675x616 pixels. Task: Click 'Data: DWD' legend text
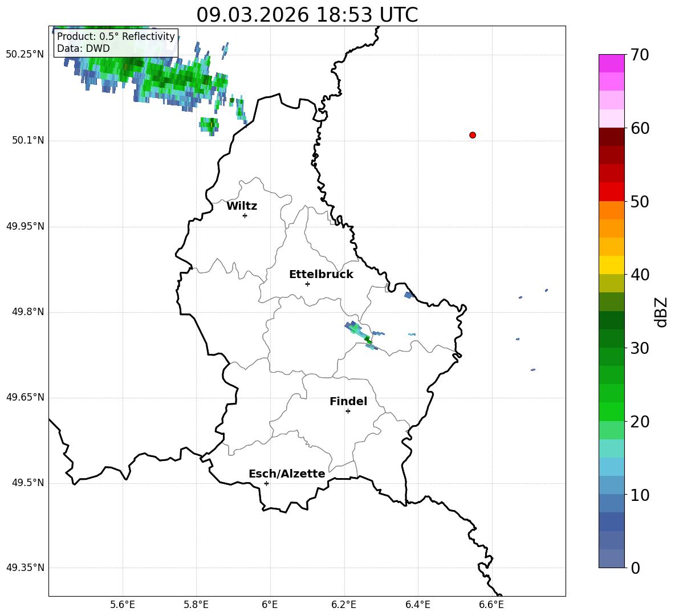click(83, 48)
